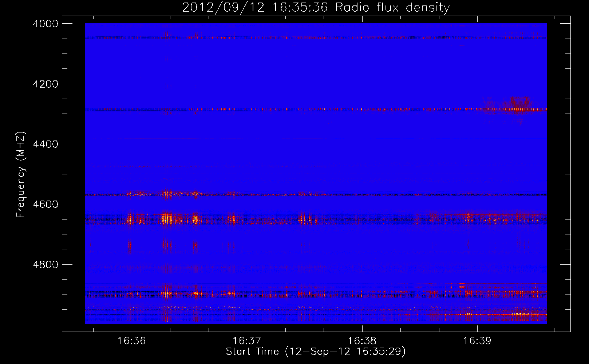Click the 16:36 time axis label

click(131, 341)
